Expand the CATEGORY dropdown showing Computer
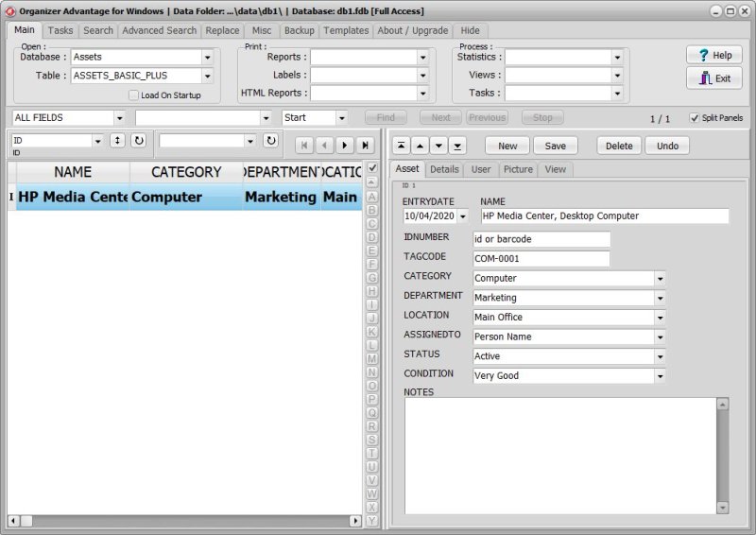 [660, 278]
